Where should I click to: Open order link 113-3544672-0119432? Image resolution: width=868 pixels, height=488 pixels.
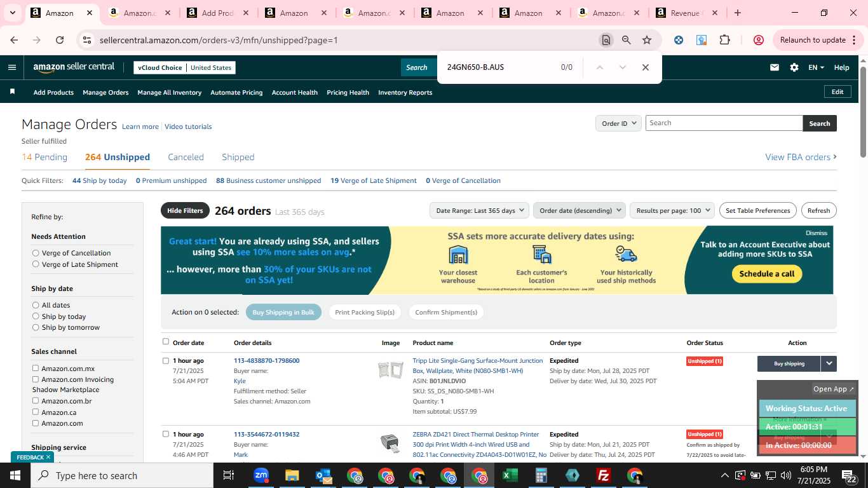point(266,434)
